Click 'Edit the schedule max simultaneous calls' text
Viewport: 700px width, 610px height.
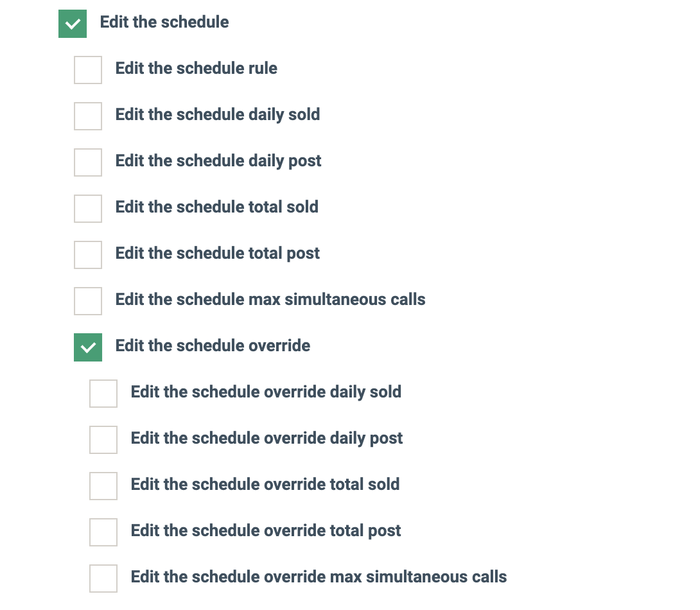(270, 299)
